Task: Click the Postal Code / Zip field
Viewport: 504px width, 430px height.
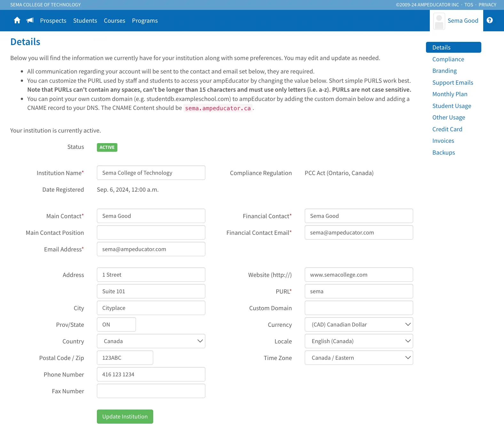Action: tap(125, 358)
